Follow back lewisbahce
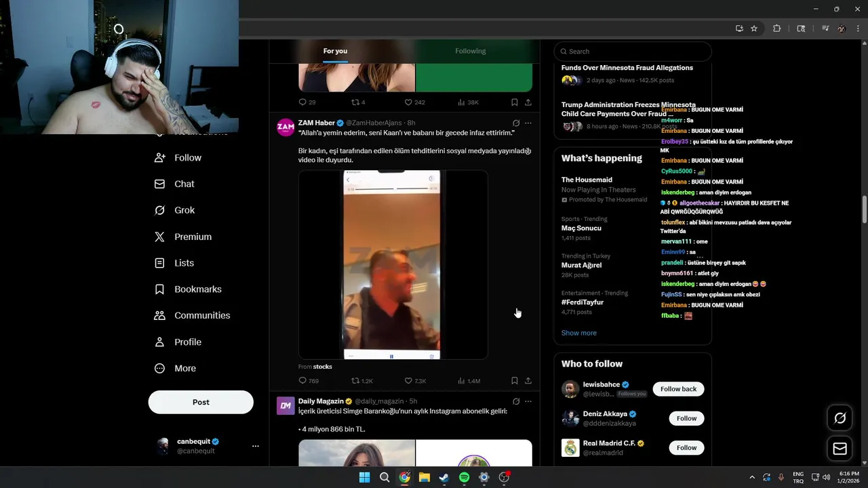The image size is (868, 488). click(678, 389)
